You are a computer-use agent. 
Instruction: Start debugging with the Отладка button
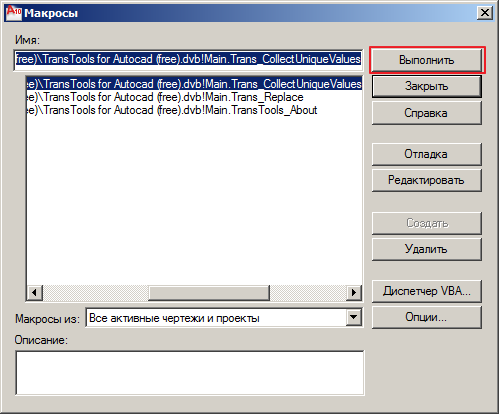pyautogui.click(x=427, y=154)
